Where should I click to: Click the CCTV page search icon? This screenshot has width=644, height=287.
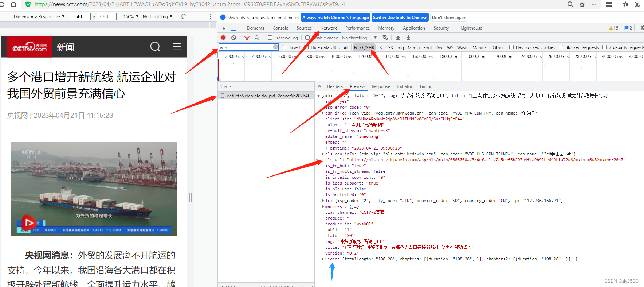155,47
